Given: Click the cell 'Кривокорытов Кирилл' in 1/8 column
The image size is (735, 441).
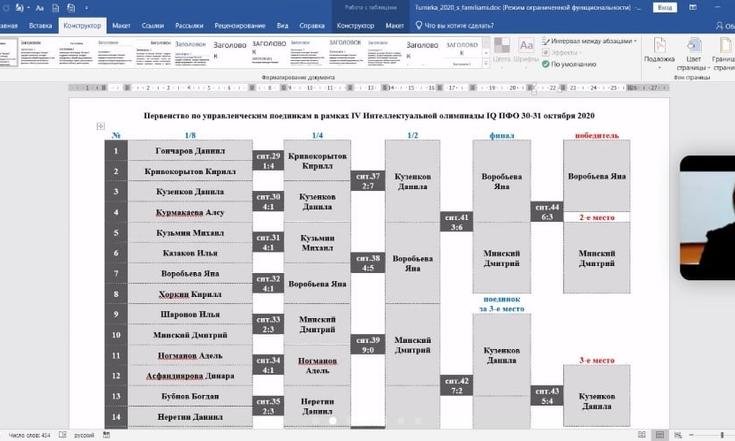Looking at the screenshot, I should [x=190, y=171].
